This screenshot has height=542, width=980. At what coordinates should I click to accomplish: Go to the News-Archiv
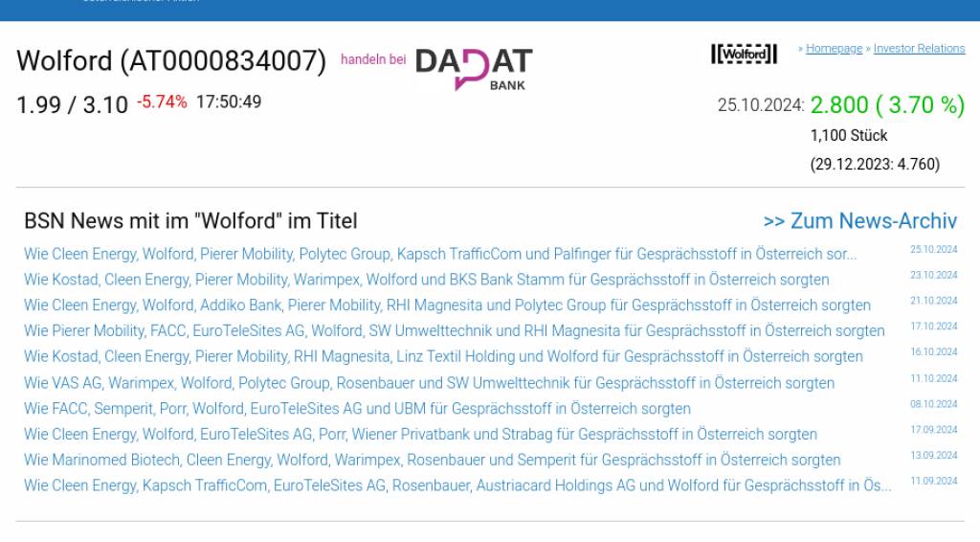pos(859,221)
